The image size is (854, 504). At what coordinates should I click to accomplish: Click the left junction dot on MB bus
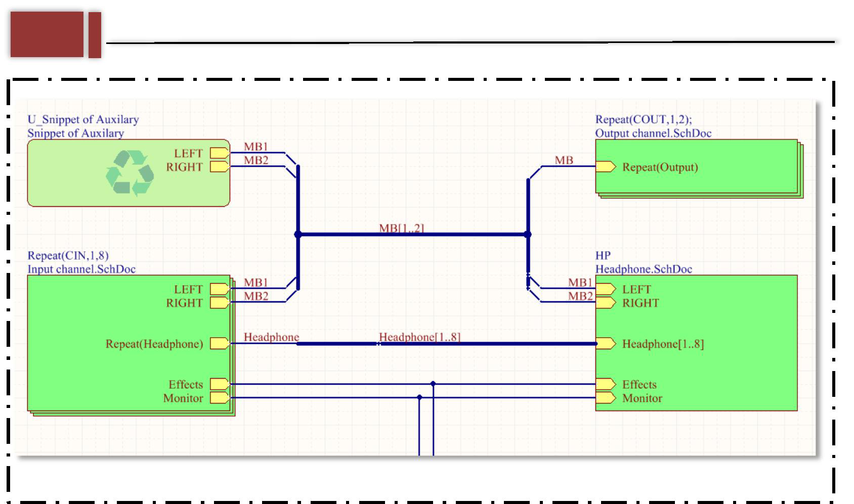[298, 234]
